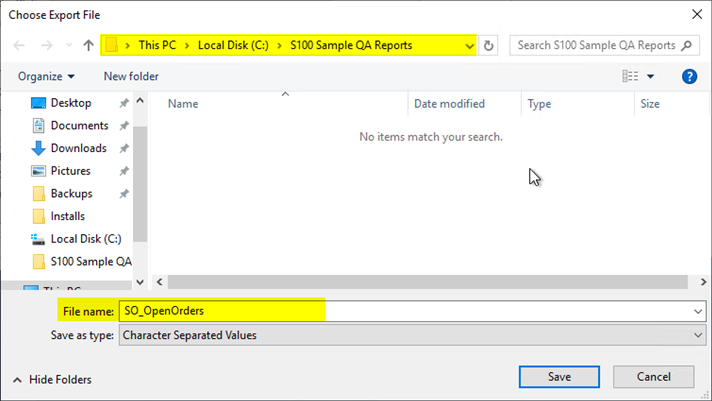Select Pictures in the navigation pane
Image resolution: width=712 pixels, height=401 pixels.
point(70,171)
